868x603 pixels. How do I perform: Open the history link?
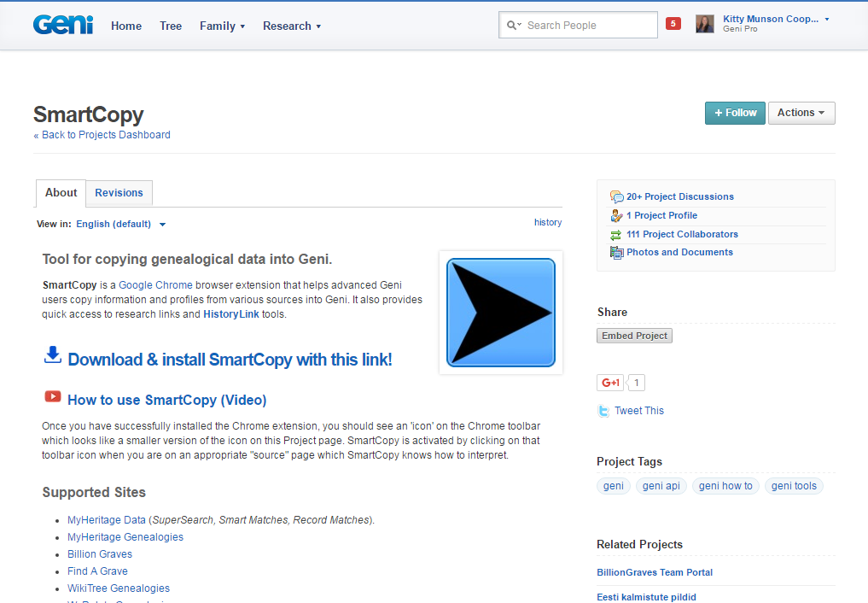click(x=548, y=223)
